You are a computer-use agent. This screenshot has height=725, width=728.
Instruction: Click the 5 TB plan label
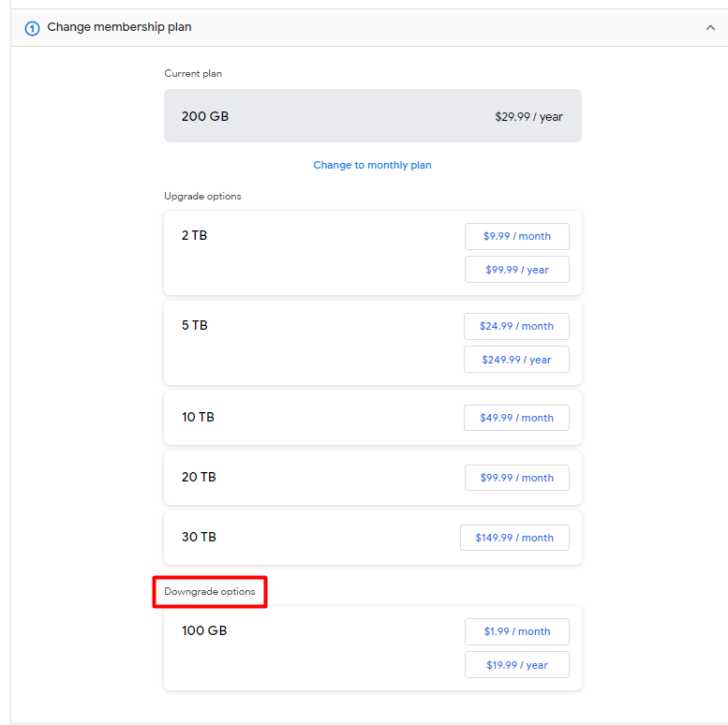pyautogui.click(x=195, y=325)
